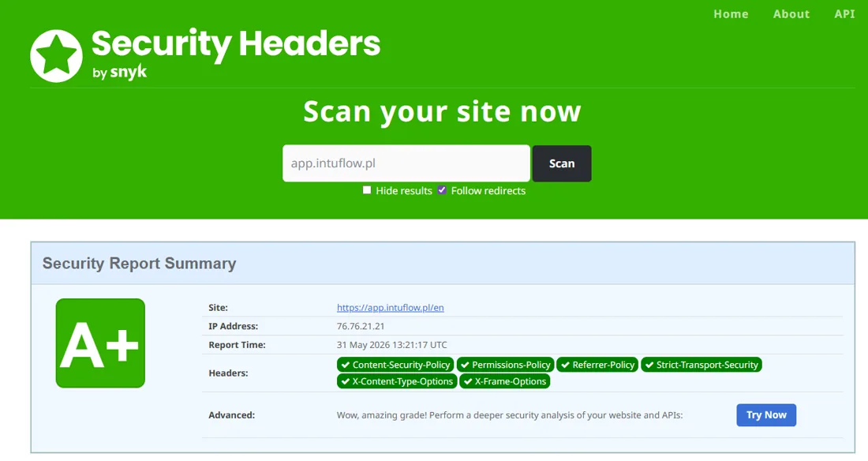This screenshot has width=868, height=461.
Task: Click the 'Wow, amazing grade!' advanced text
Action: click(510, 415)
